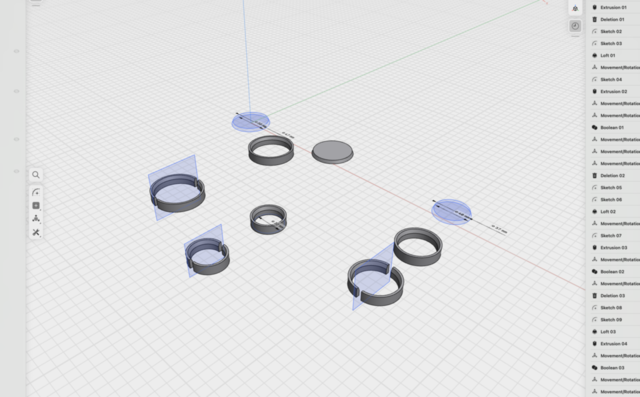Open the crossed-tools utilities menu
640x397 pixels.
(x=36, y=233)
